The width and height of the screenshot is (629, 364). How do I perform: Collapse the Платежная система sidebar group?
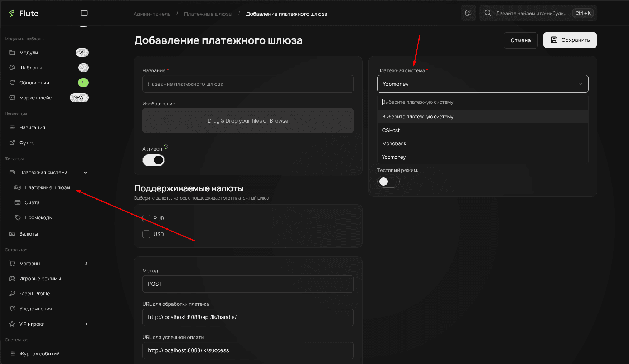86,172
